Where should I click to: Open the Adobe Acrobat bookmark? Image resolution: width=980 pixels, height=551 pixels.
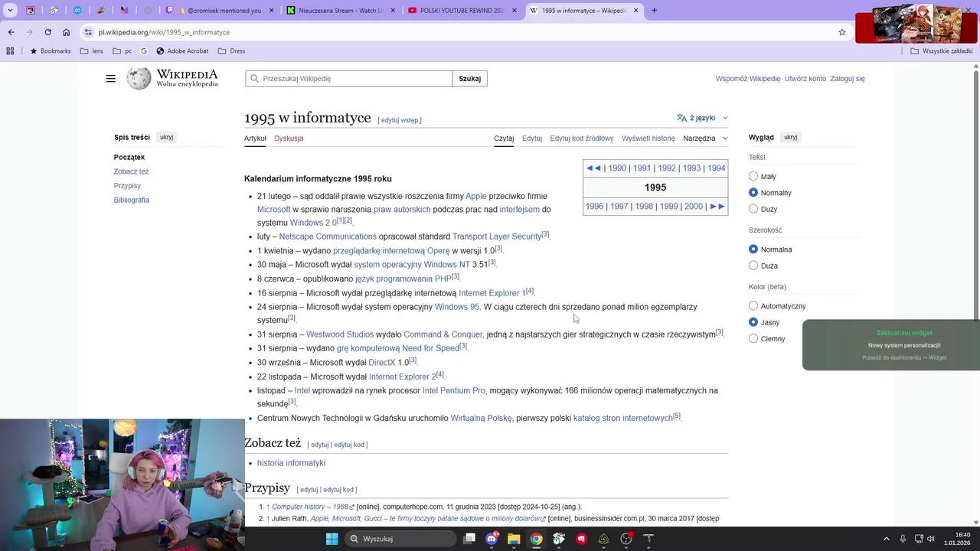coord(182,51)
